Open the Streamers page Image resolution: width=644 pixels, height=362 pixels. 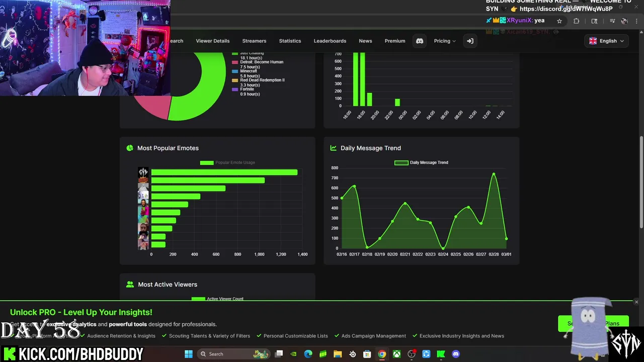(254, 41)
